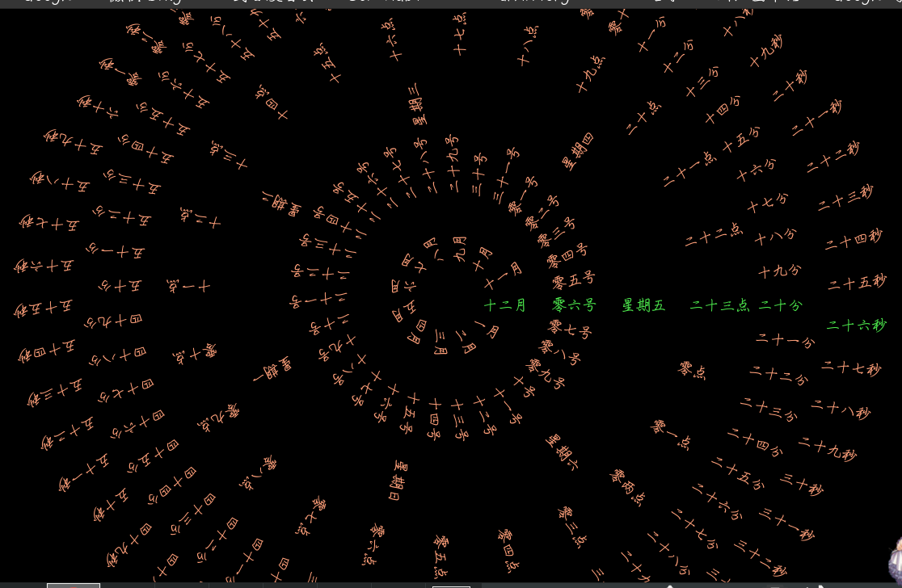
Task: Click the date label 零八号
Action: click(560, 352)
